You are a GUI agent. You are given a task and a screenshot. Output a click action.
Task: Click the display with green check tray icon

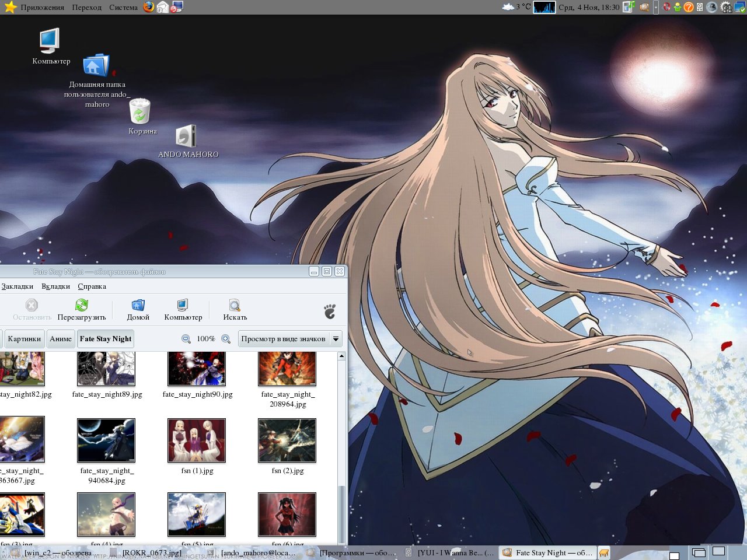pyautogui.click(x=739, y=7)
